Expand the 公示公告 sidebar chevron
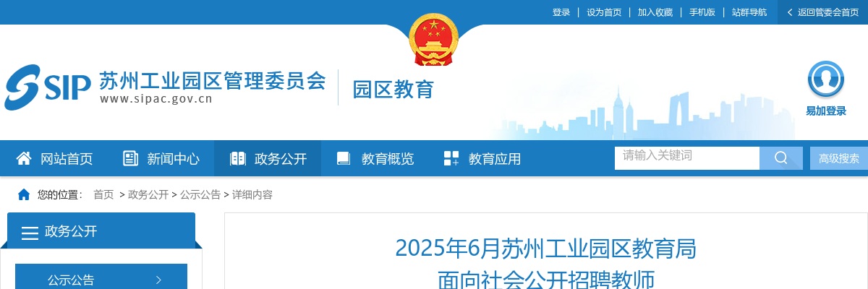This screenshot has width=868, height=289. pyautogui.click(x=158, y=280)
